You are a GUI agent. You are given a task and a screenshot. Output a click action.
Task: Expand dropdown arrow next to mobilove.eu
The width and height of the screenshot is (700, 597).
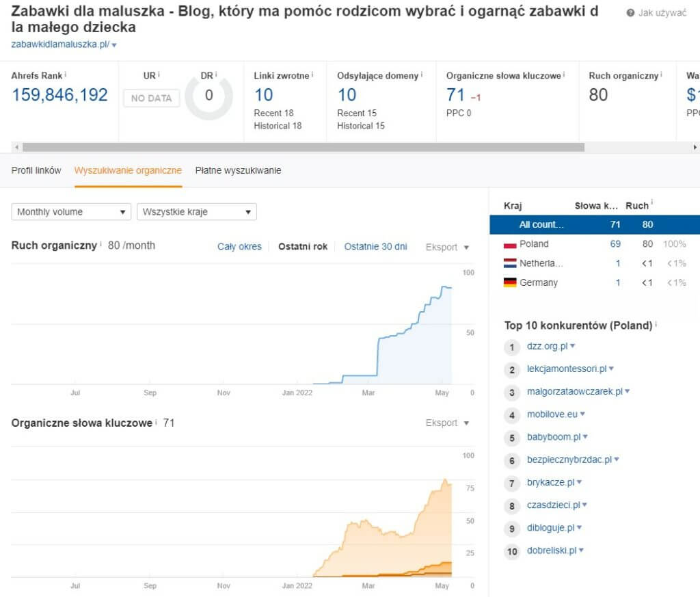[582, 414]
